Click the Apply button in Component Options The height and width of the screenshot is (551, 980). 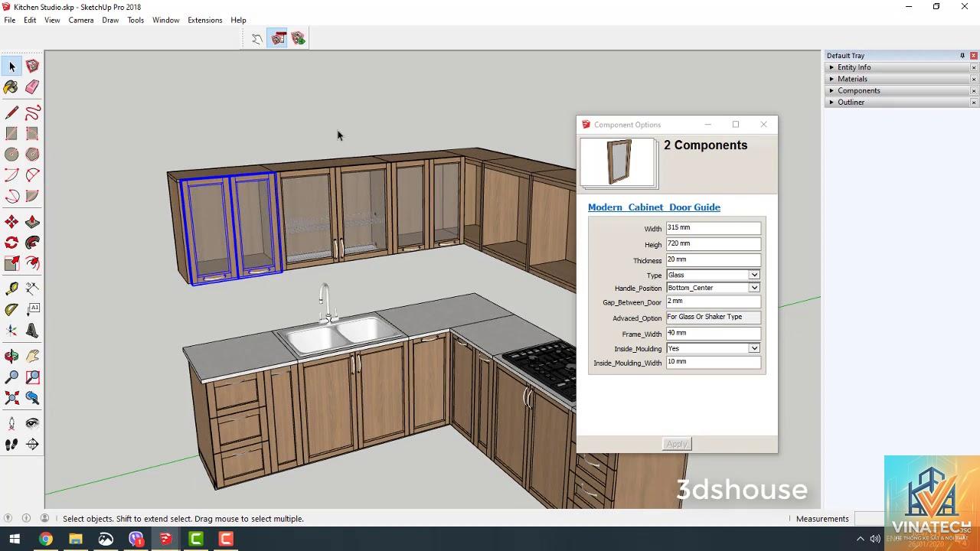pyautogui.click(x=677, y=444)
